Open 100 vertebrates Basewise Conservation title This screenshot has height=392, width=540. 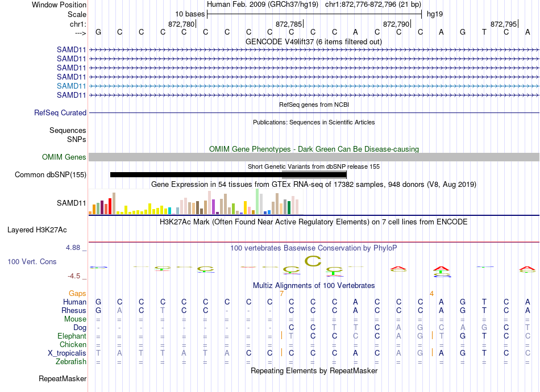pyautogui.click(x=313, y=248)
